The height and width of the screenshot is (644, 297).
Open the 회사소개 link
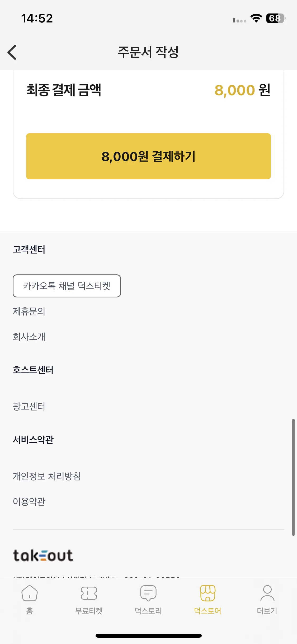29,337
